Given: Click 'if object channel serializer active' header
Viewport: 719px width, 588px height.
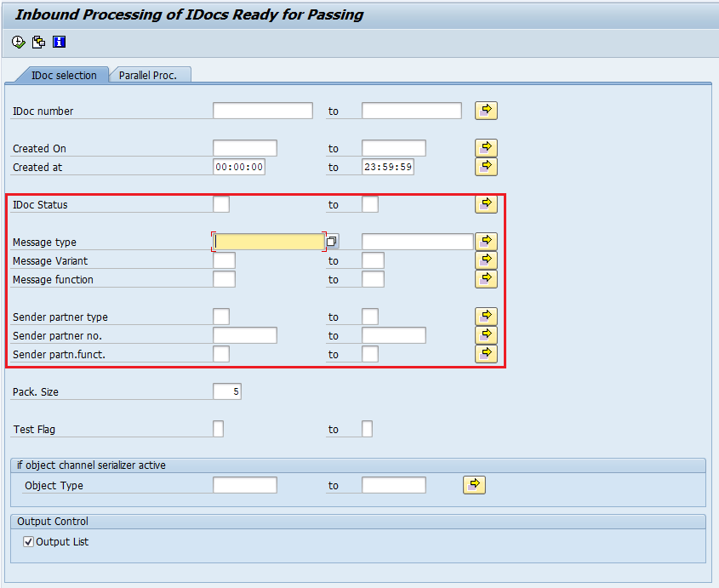Looking at the screenshot, I should pos(91,465).
